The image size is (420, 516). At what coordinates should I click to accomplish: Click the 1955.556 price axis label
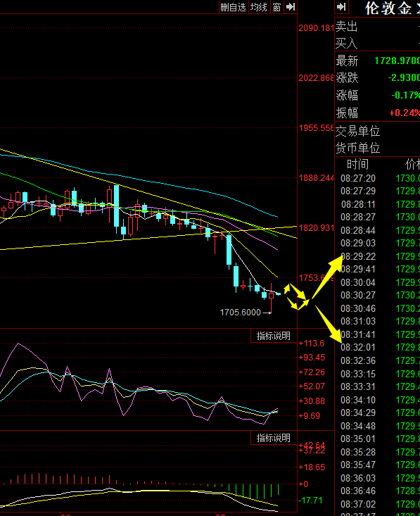pos(316,128)
